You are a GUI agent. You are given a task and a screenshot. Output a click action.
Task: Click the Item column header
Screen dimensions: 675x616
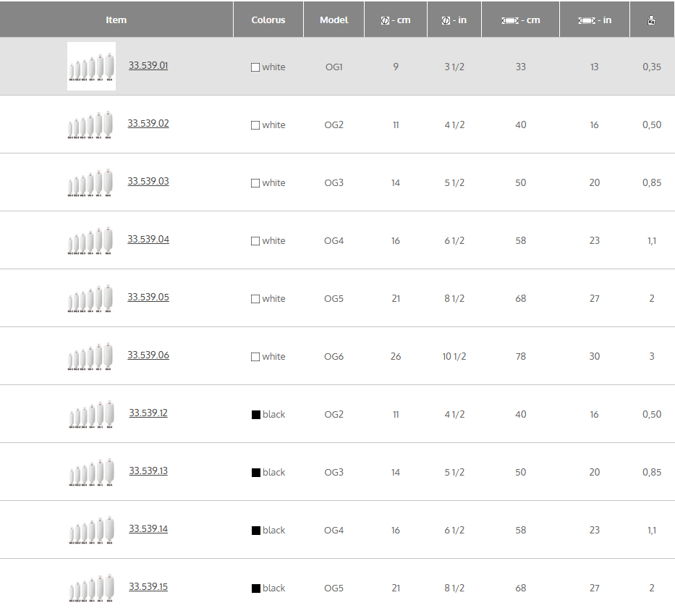[x=116, y=20]
